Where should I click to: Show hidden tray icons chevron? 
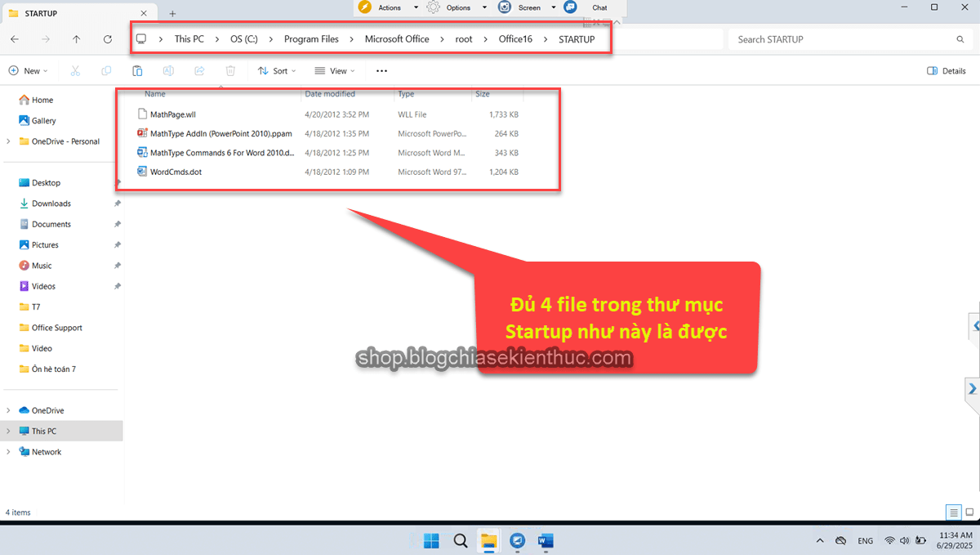pyautogui.click(x=819, y=541)
